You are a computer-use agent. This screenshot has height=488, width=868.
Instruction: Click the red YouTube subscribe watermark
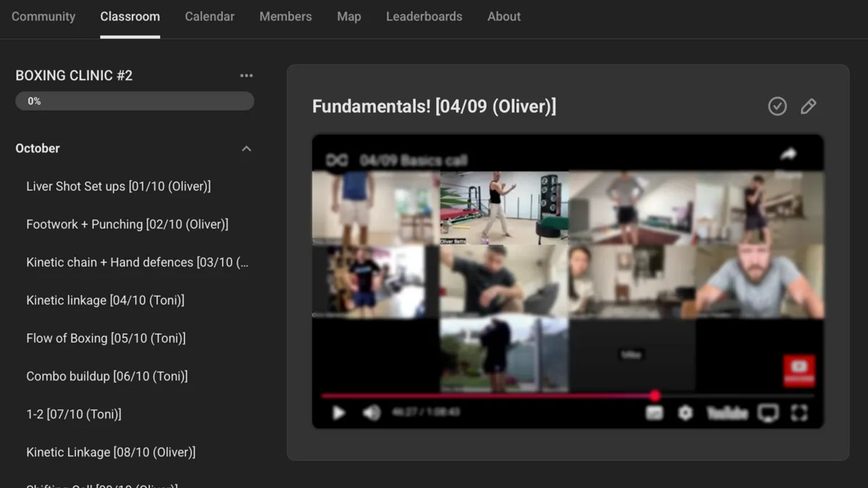799,370
